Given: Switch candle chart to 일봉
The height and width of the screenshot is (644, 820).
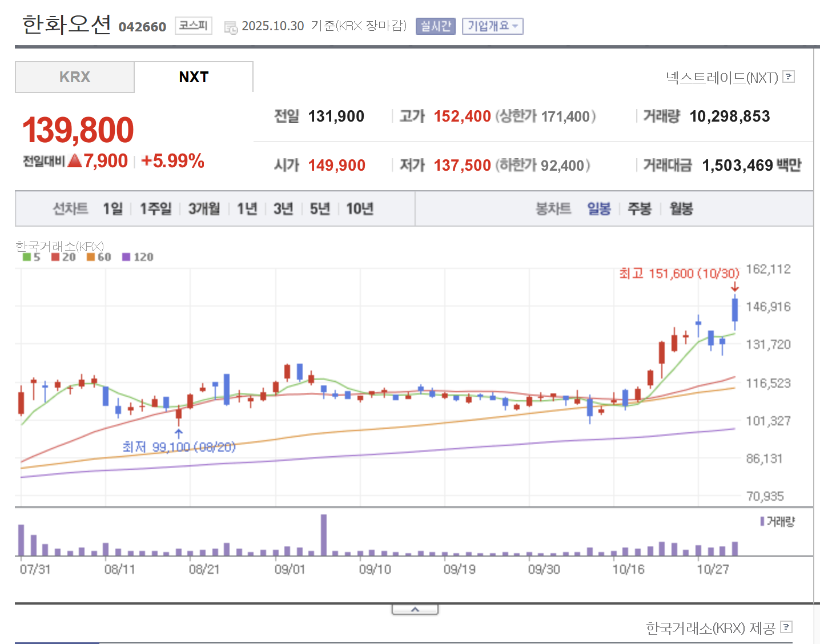Looking at the screenshot, I should pyautogui.click(x=599, y=209).
